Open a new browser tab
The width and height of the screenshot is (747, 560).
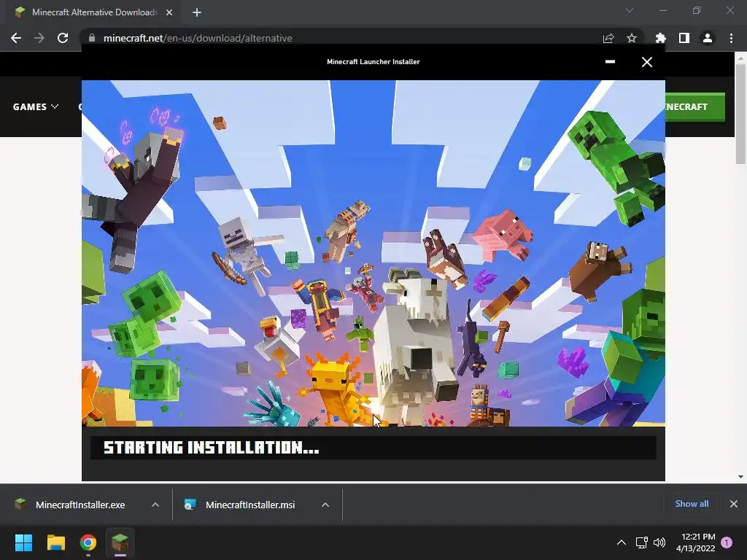[197, 12]
